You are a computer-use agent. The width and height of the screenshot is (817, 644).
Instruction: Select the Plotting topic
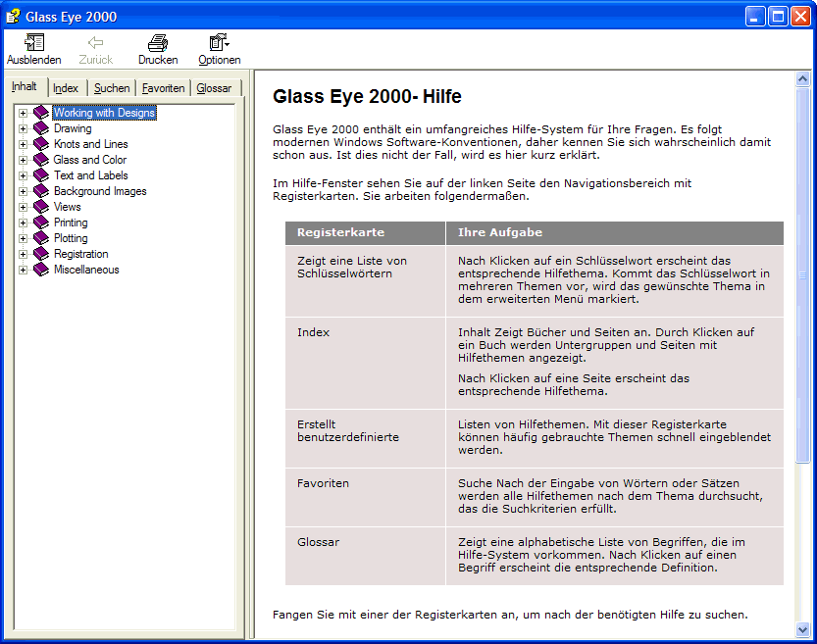(71, 238)
